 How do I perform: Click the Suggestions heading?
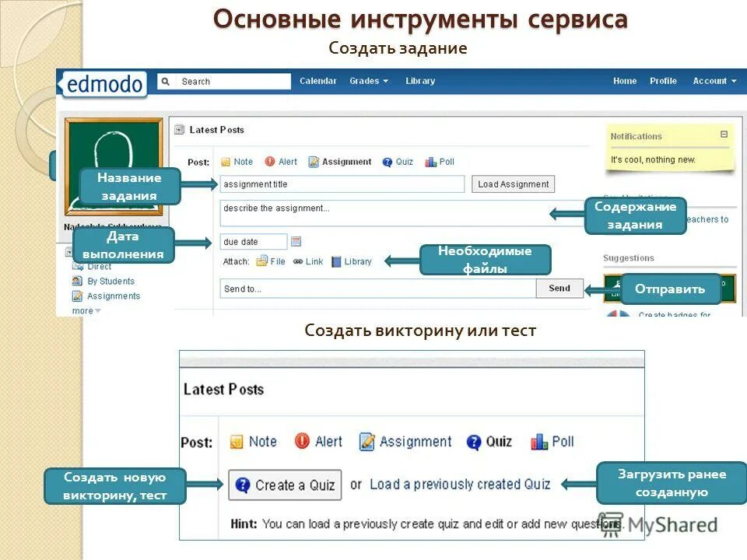pos(629,258)
